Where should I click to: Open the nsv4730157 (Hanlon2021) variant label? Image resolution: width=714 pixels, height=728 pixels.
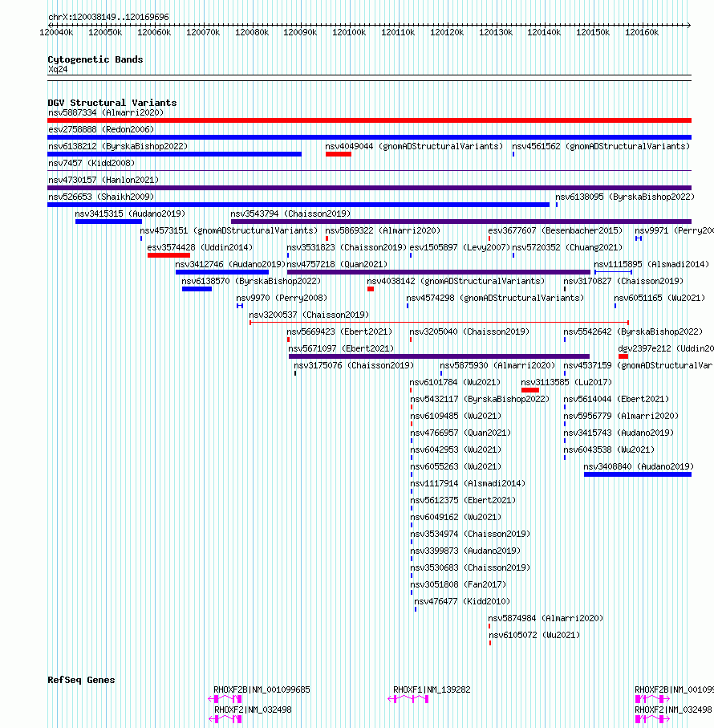(103, 180)
